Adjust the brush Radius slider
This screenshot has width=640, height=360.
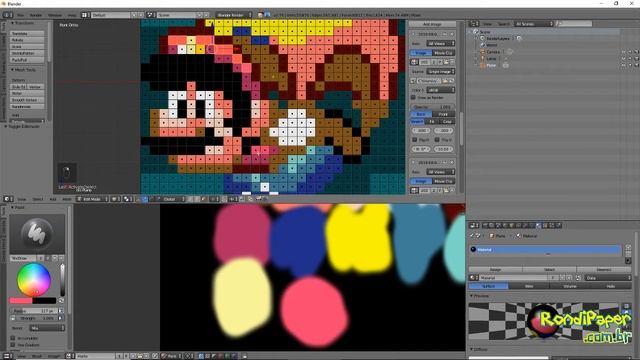(34, 311)
